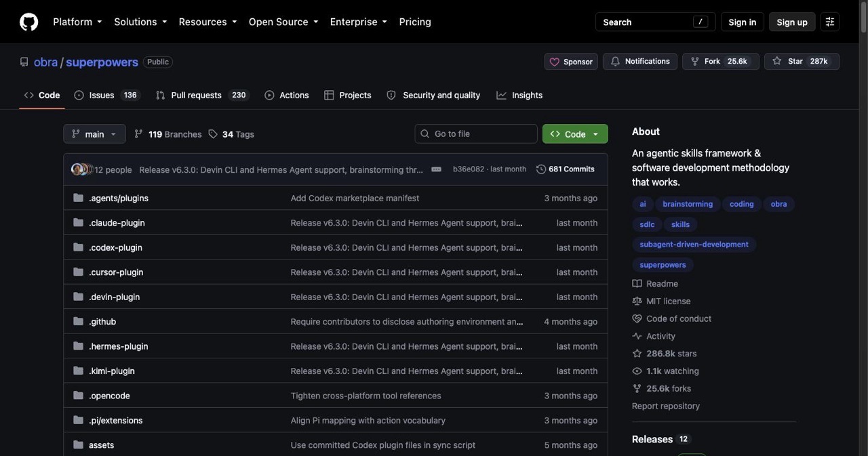868x456 pixels.
Task: Open 119 Branches link
Action: point(168,134)
